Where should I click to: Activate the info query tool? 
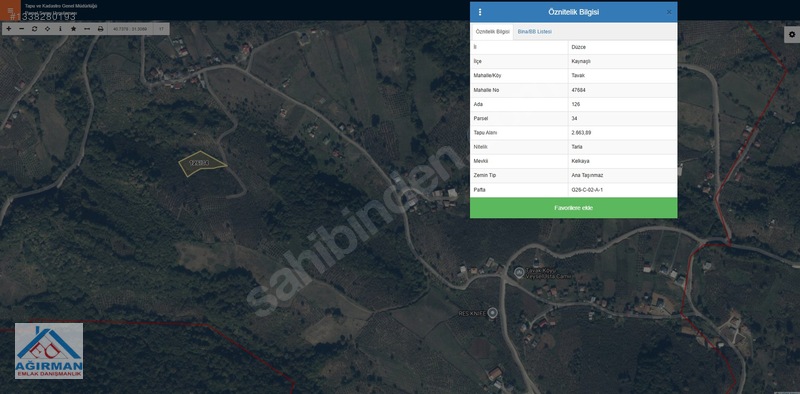(60, 29)
